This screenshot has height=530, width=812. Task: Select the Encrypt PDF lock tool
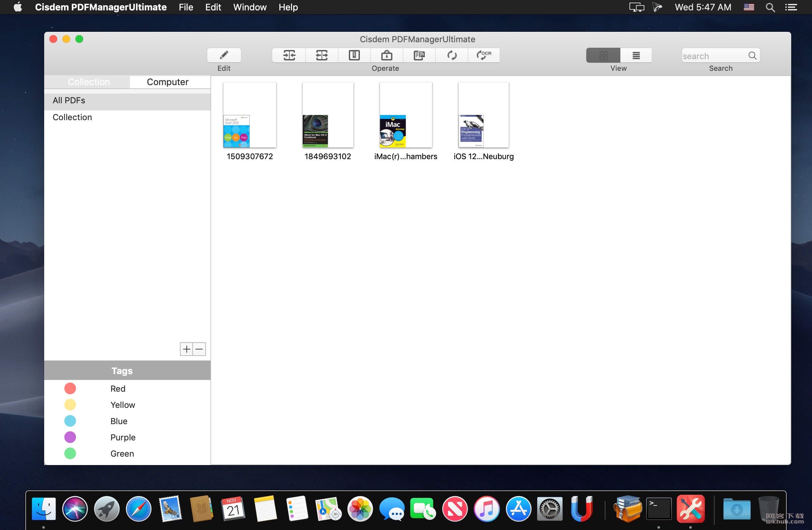387,55
